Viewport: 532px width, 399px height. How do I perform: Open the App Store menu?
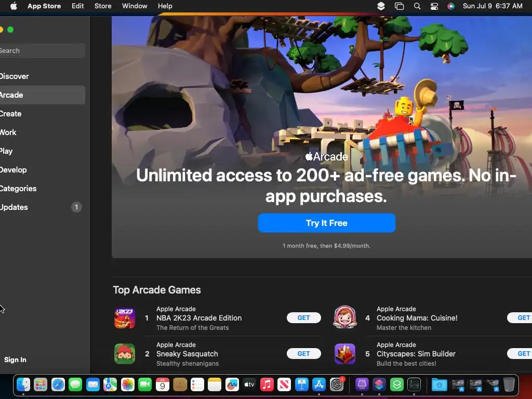44,6
